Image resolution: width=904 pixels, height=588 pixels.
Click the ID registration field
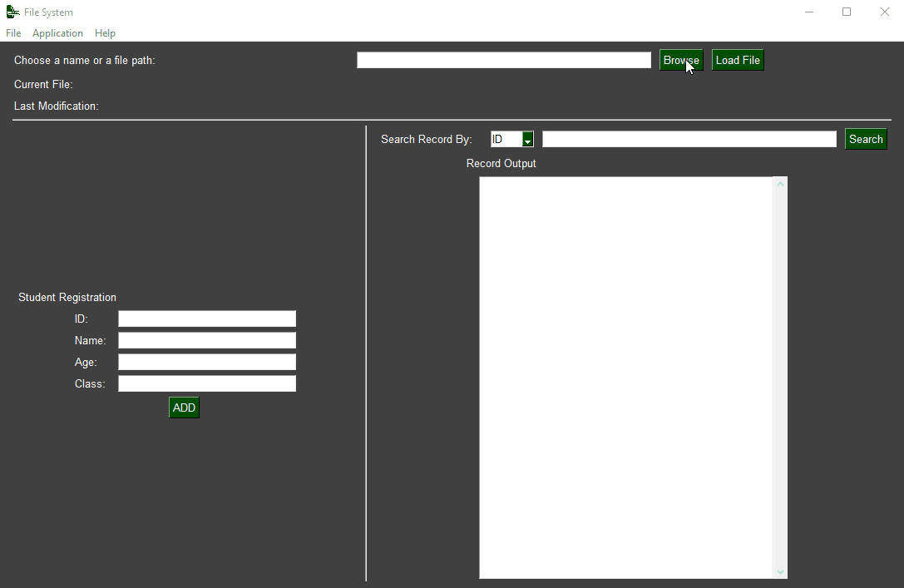tap(206, 319)
